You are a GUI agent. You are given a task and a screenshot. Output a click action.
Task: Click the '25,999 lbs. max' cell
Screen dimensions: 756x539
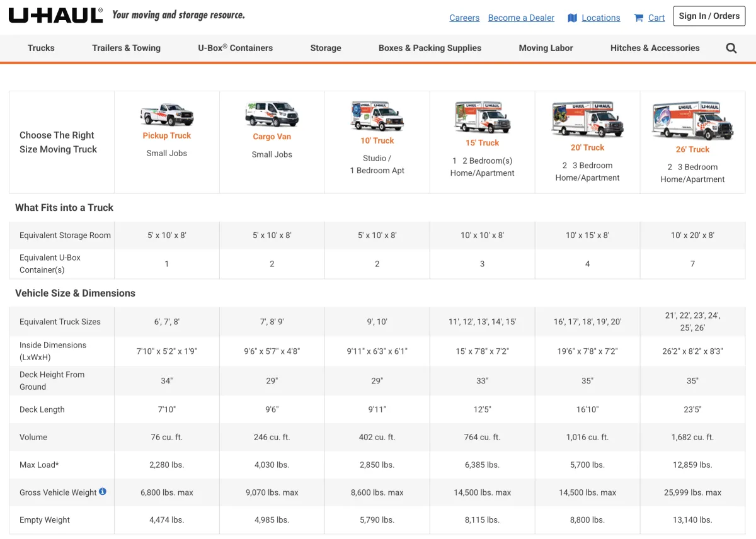click(x=693, y=492)
